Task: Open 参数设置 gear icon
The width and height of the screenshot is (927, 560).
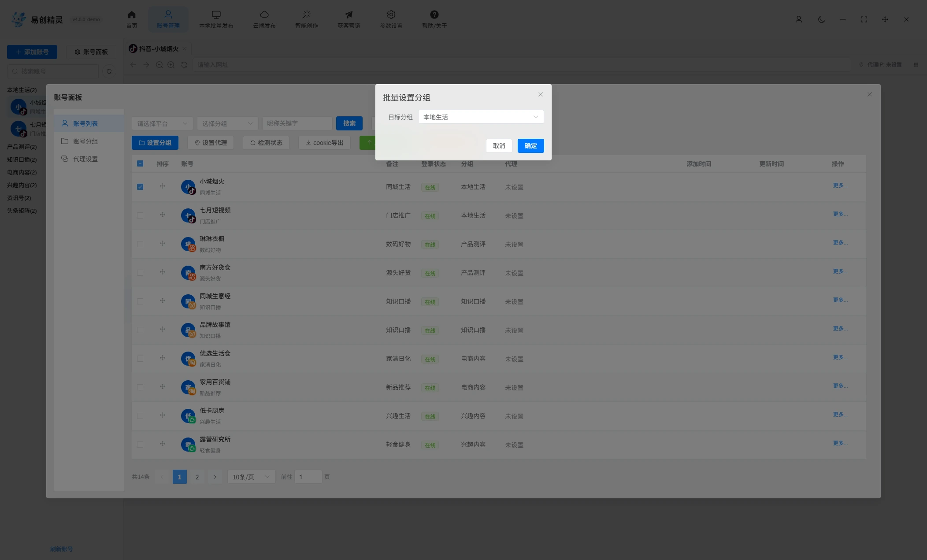Action: (x=391, y=15)
